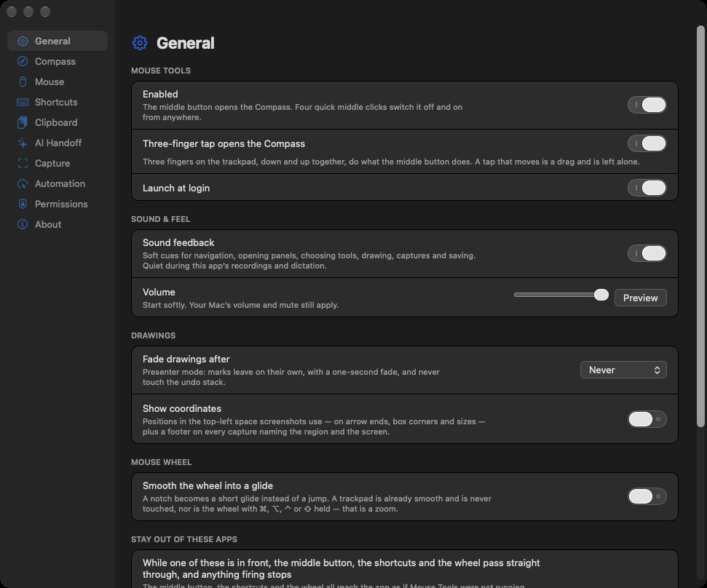Click the AI Handoff sparkle icon
Image resolution: width=707 pixels, height=588 pixels.
(x=23, y=143)
